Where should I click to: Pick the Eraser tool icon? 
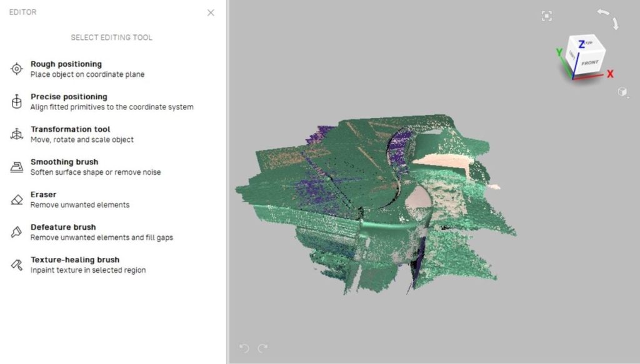click(17, 199)
